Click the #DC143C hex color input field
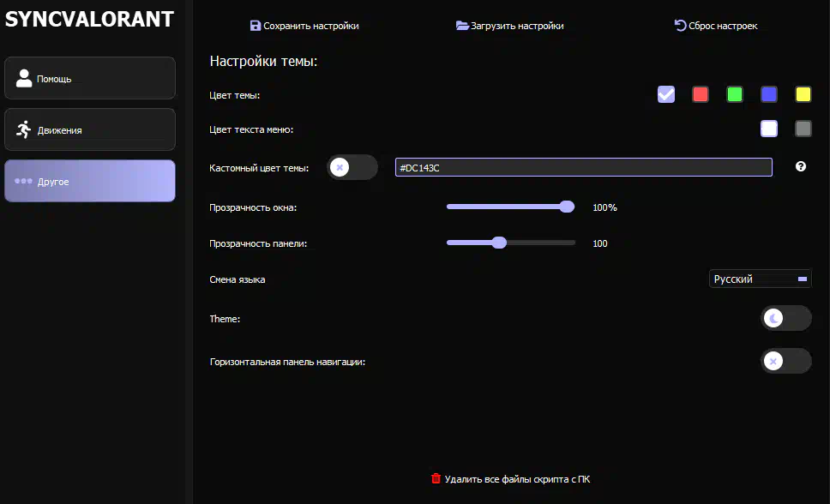This screenshot has height=504, width=830. pyautogui.click(x=583, y=167)
